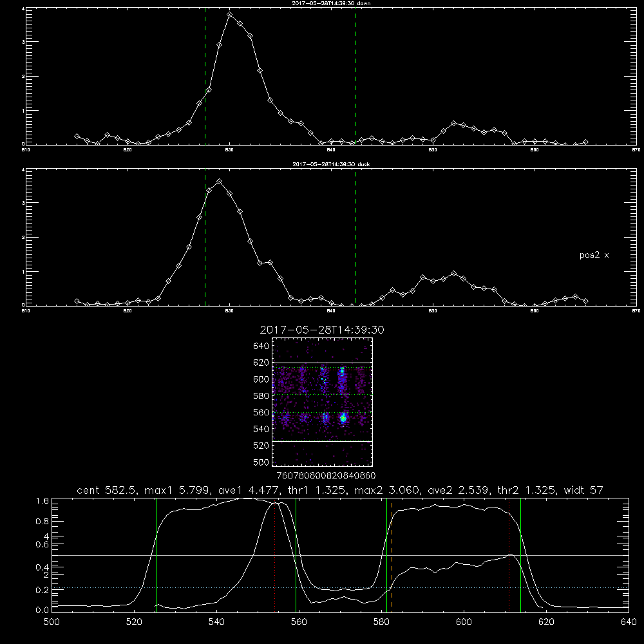Click y-axis label 1.6 on bottom plot
Viewport: 644px width, 644px height.
pos(43,500)
